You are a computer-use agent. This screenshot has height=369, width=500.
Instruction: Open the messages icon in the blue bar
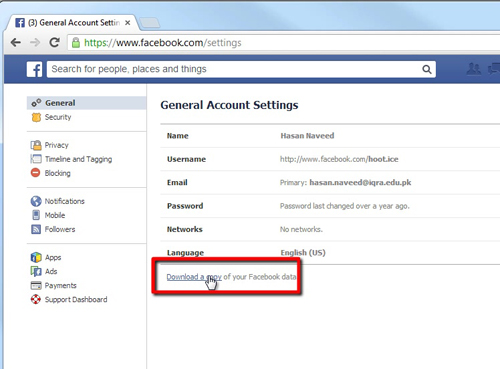tap(494, 69)
